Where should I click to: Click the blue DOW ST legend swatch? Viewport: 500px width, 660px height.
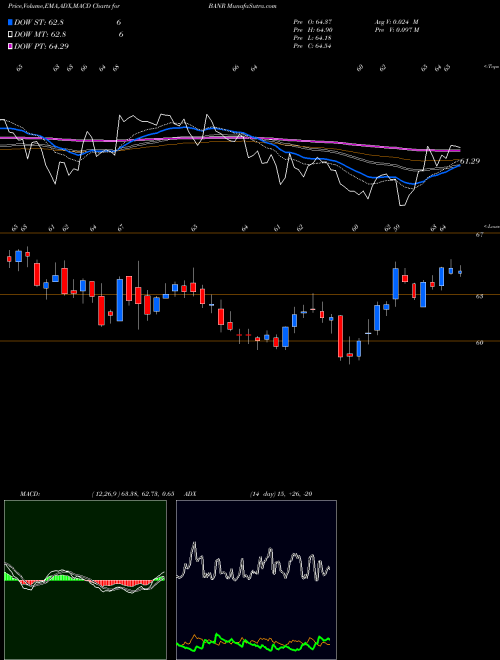11,23
